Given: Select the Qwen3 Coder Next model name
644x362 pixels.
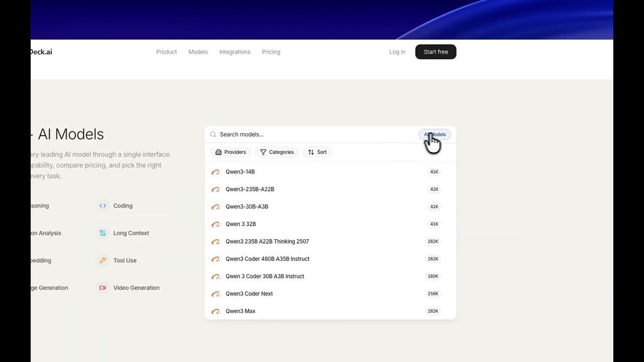Looking at the screenshot, I should (x=249, y=294).
